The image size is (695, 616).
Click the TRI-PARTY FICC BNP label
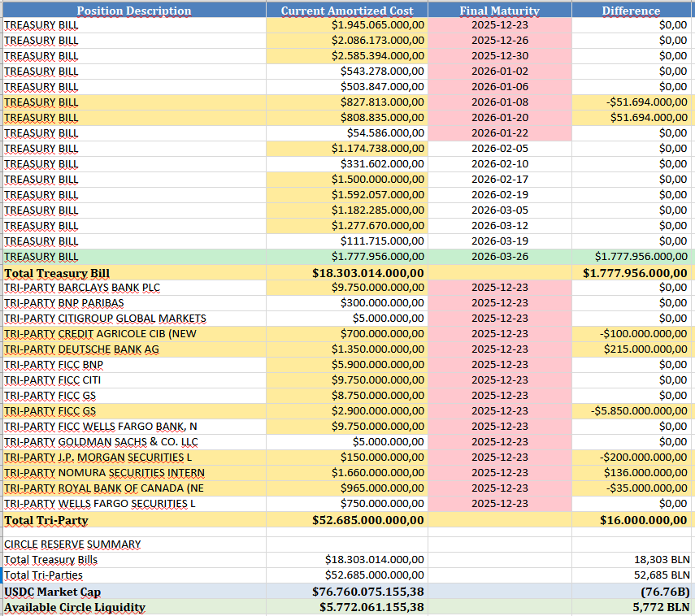(x=134, y=365)
